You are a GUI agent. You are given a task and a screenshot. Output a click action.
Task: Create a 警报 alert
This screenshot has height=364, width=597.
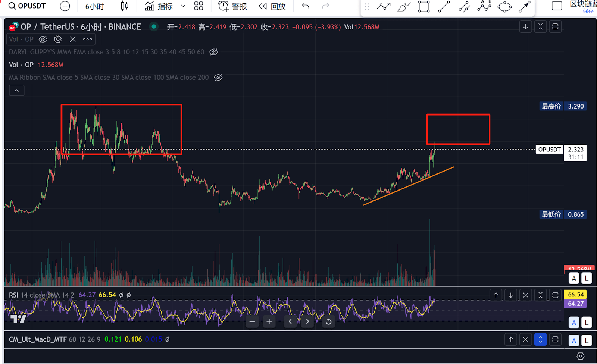click(232, 6)
